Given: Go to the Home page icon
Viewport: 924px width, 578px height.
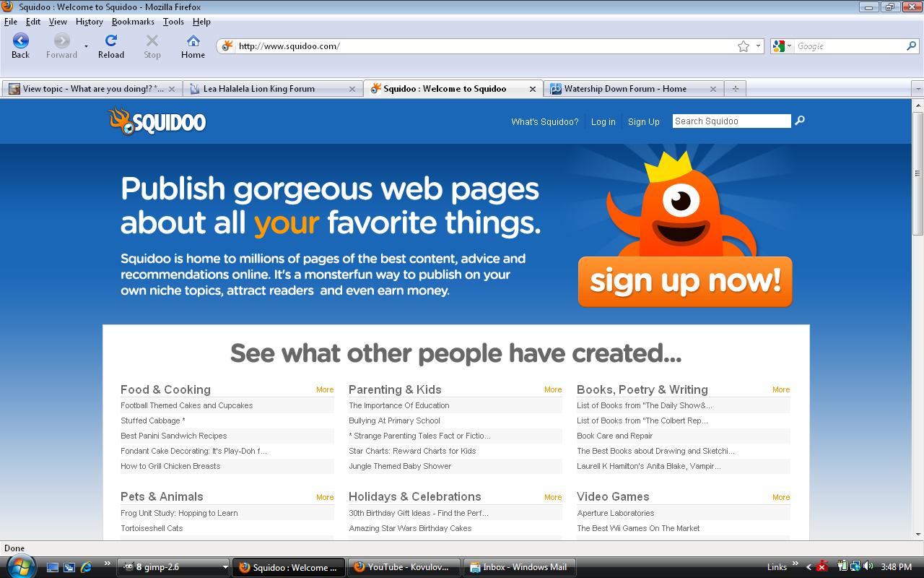Looking at the screenshot, I should click(x=193, y=41).
